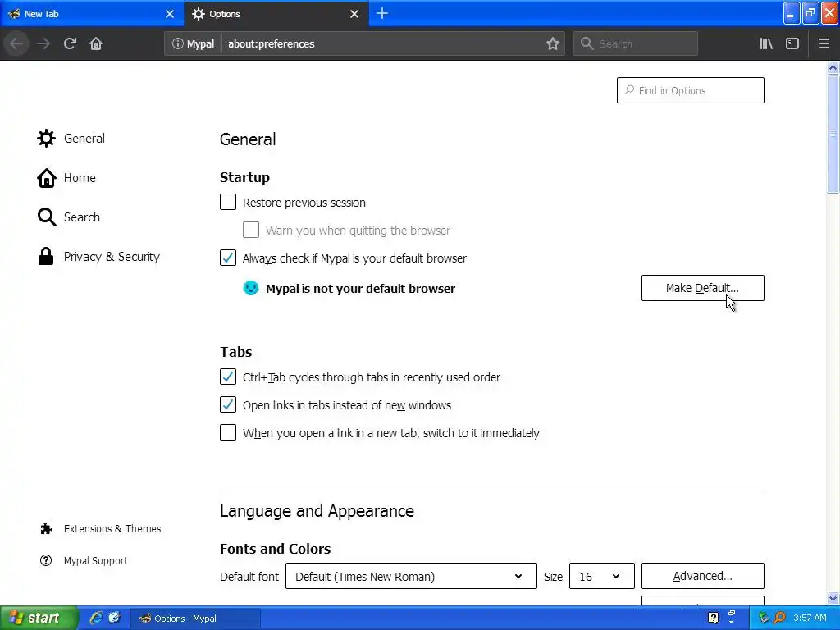Image resolution: width=840 pixels, height=630 pixels.
Task: Click the 3:57 AM clock
Action: coord(810,618)
